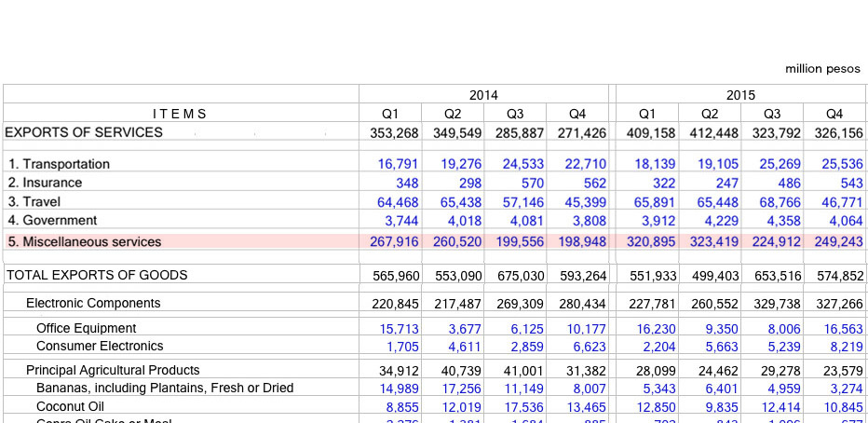868x423 pixels.
Task: Select Government 2015 Q4 value 4,064
Action: 846,221
